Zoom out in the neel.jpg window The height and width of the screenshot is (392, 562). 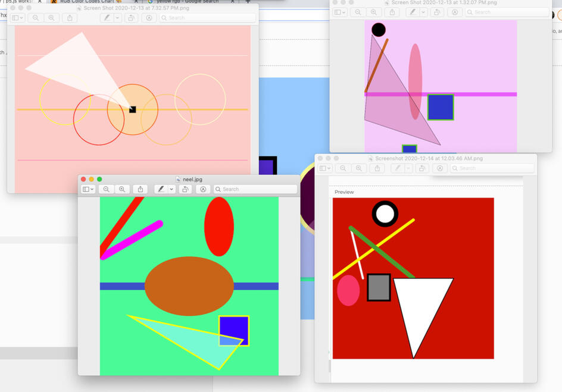106,189
